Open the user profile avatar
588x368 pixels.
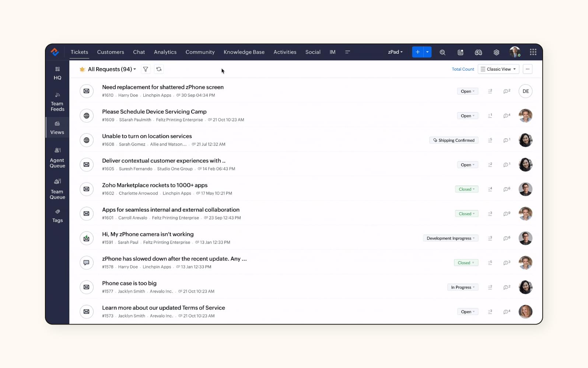click(515, 52)
